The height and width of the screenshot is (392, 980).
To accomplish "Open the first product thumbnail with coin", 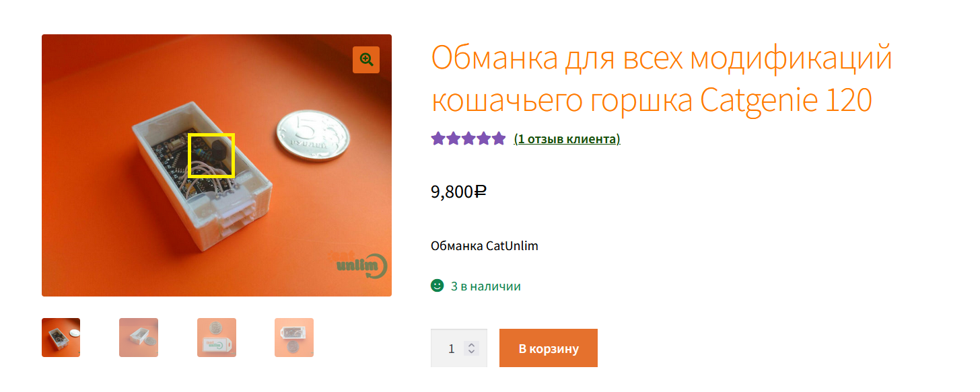I will 61,338.
